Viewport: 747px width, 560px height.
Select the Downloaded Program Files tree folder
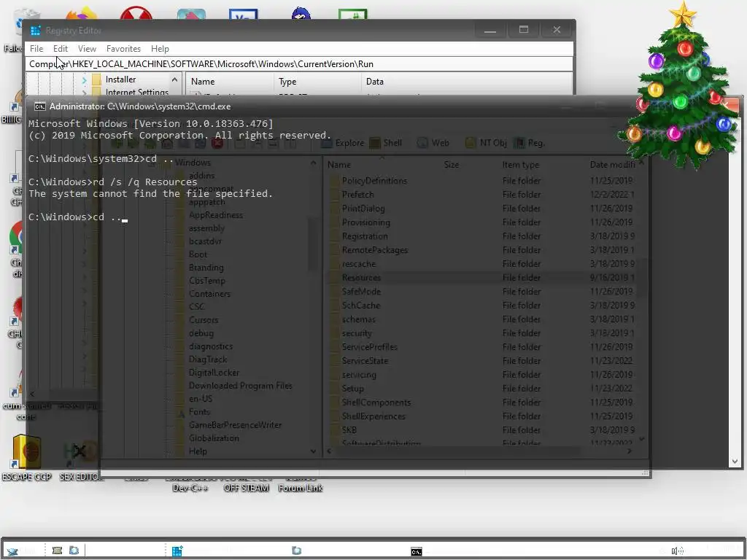click(240, 386)
